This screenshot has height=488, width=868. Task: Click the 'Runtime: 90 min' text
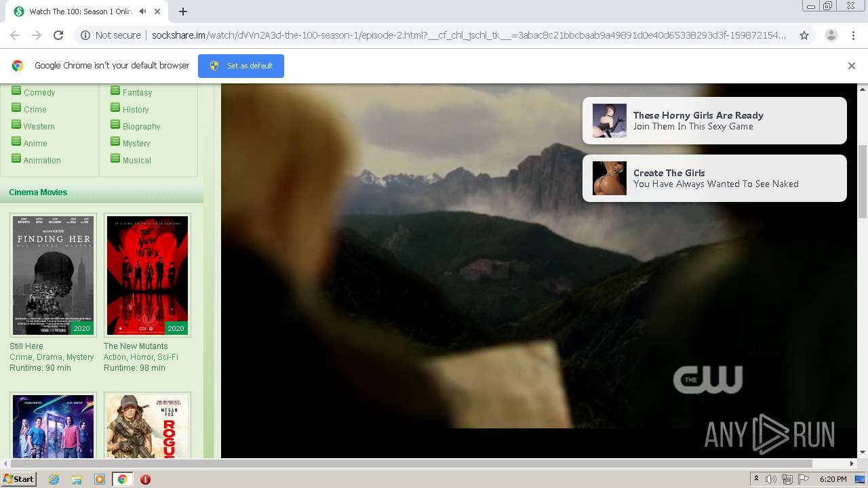(x=40, y=368)
